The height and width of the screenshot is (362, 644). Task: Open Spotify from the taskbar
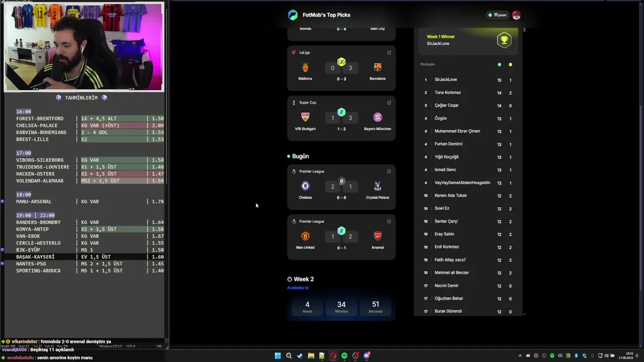coord(344,355)
